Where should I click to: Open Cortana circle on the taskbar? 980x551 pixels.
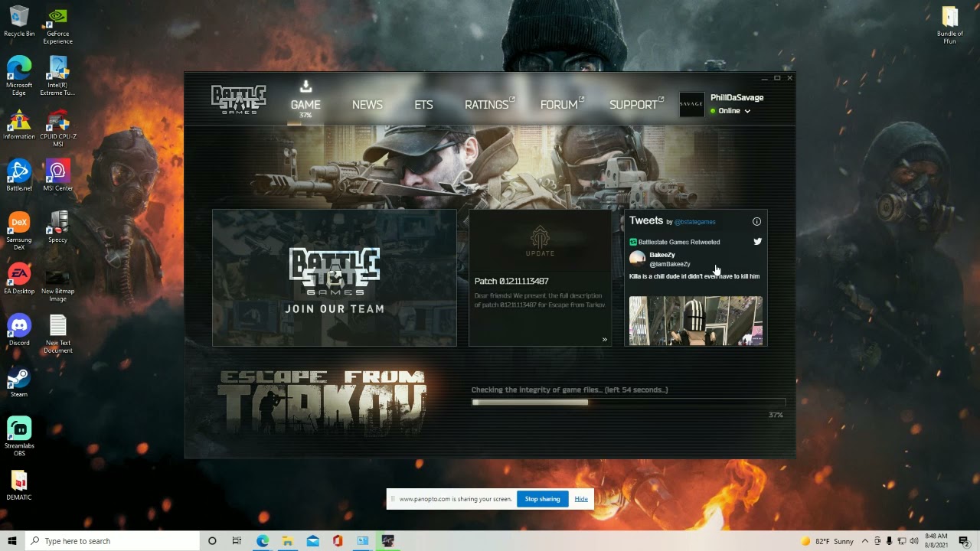pos(212,541)
